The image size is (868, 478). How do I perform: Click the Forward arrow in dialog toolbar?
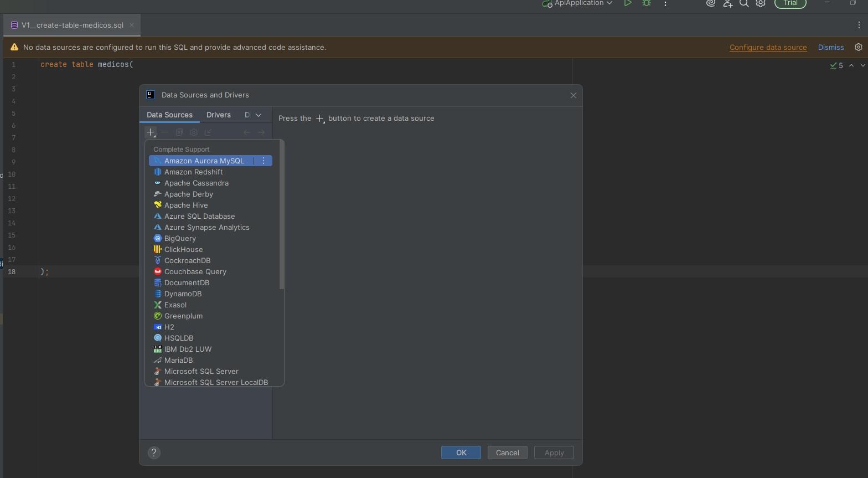(261, 132)
